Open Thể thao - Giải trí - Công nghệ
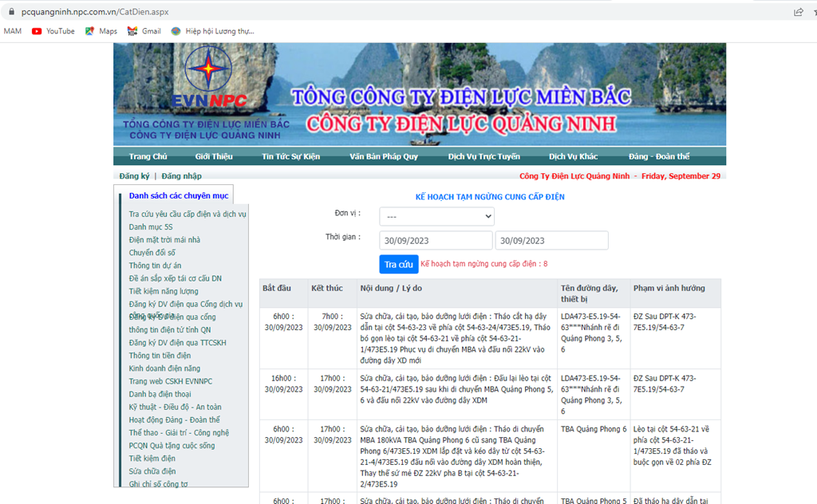This screenshot has height=504, width=817. tap(179, 433)
